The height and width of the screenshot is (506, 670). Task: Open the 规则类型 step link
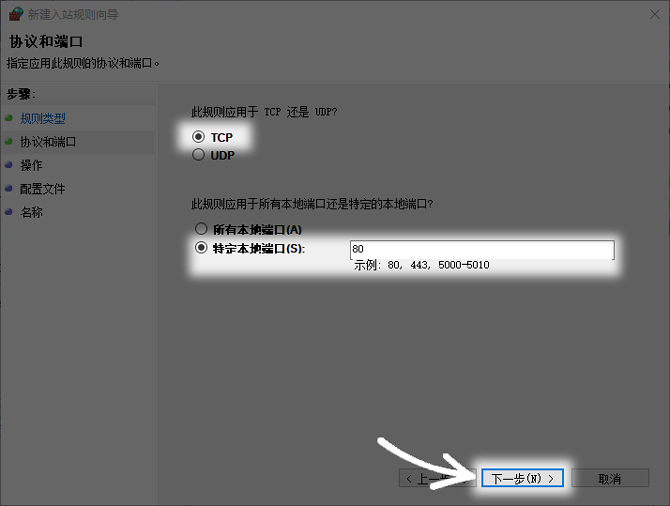[43, 118]
